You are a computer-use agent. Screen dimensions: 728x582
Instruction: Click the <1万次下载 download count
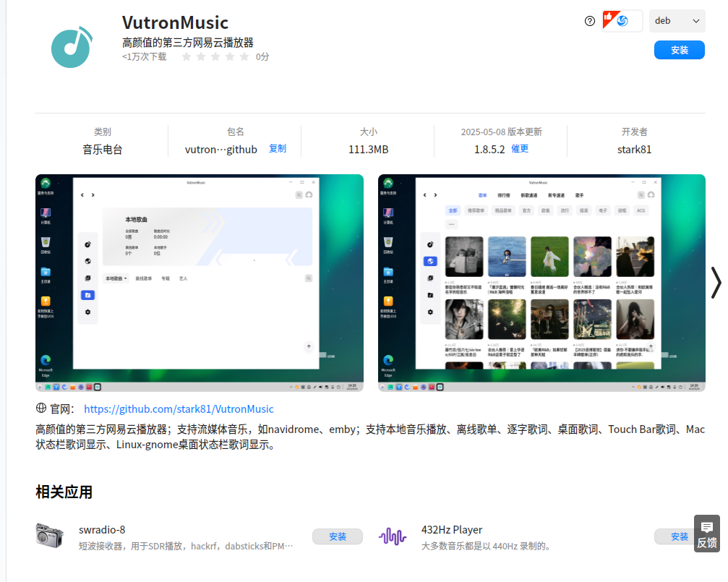(x=145, y=56)
